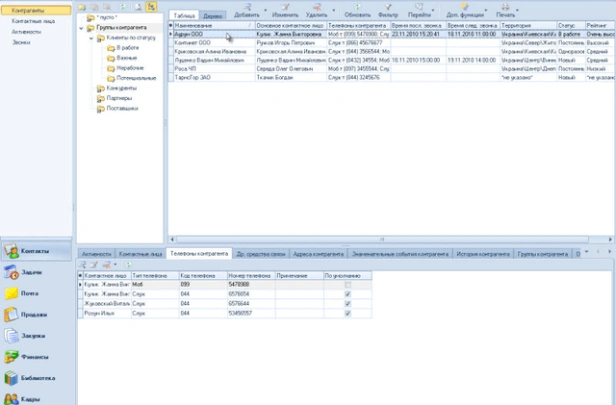Collapse the Клиенты по статусу tree node
The width and height of the screenshot is (616, 405).
click(x=91, y=38)
